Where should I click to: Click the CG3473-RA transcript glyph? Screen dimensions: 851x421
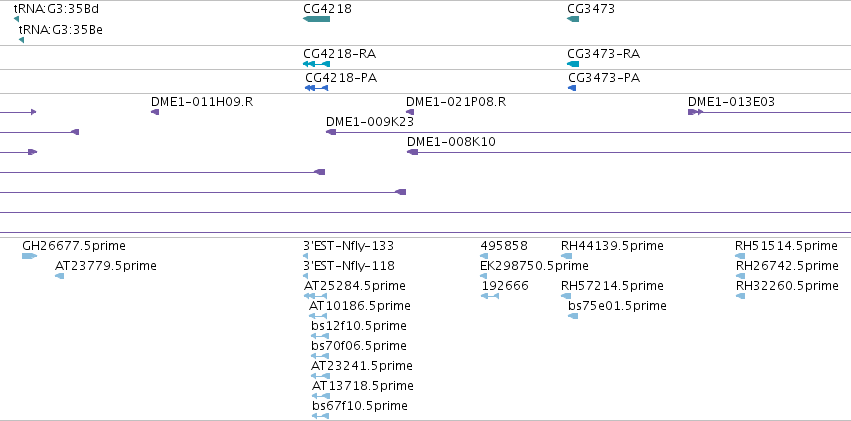point(573,64)
